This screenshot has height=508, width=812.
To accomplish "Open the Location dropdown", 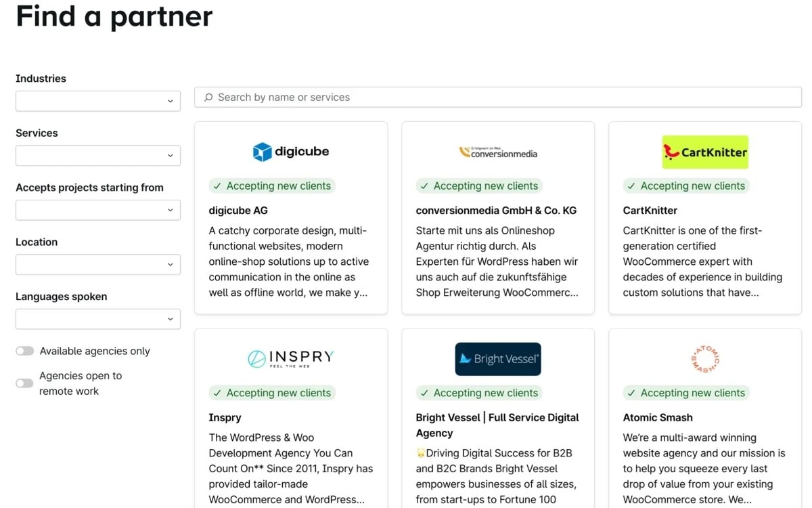I will coord(97,264).
